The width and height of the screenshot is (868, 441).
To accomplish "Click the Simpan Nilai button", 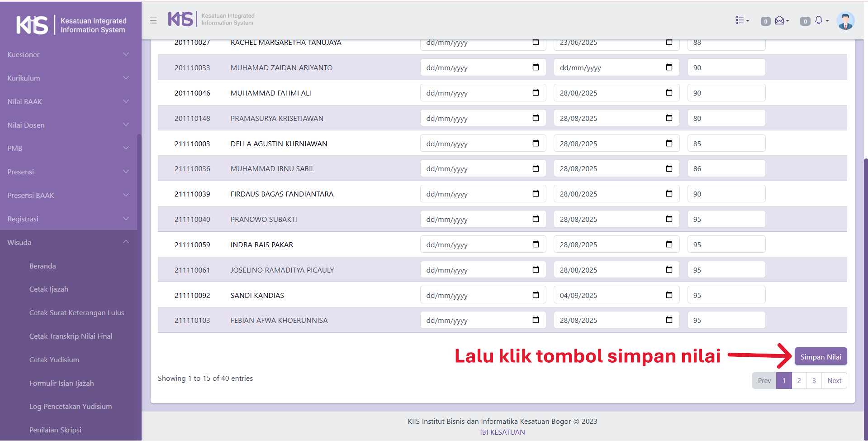I will coord(821,357).
